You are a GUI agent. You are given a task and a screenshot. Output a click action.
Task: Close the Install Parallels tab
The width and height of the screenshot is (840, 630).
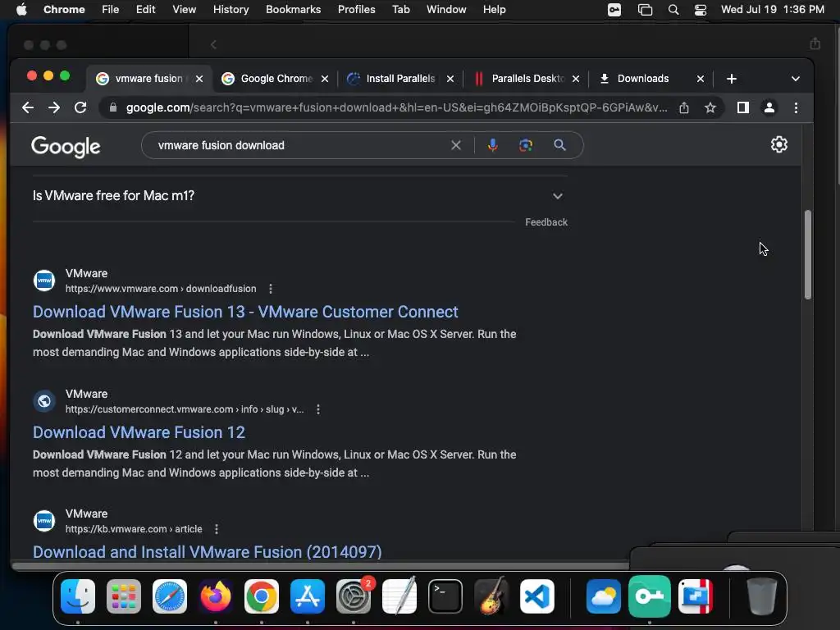(450, 79)
